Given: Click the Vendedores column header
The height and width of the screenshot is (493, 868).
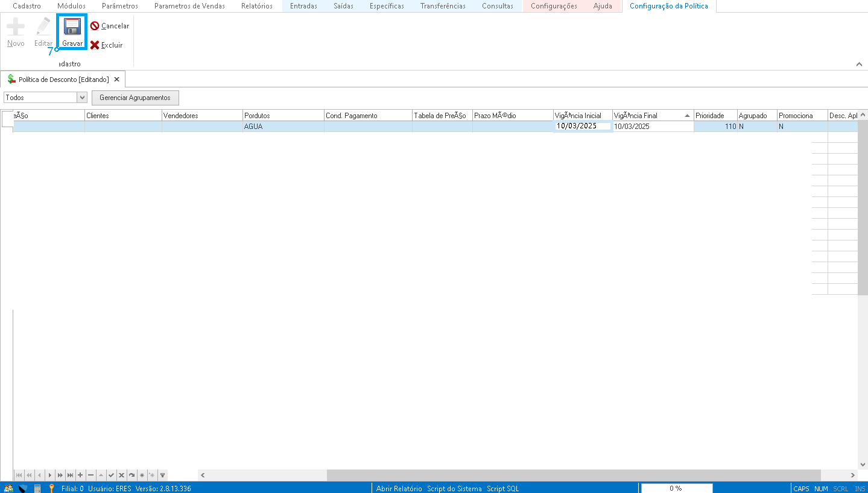Looking at the screenshot, I should click(202, 115).
